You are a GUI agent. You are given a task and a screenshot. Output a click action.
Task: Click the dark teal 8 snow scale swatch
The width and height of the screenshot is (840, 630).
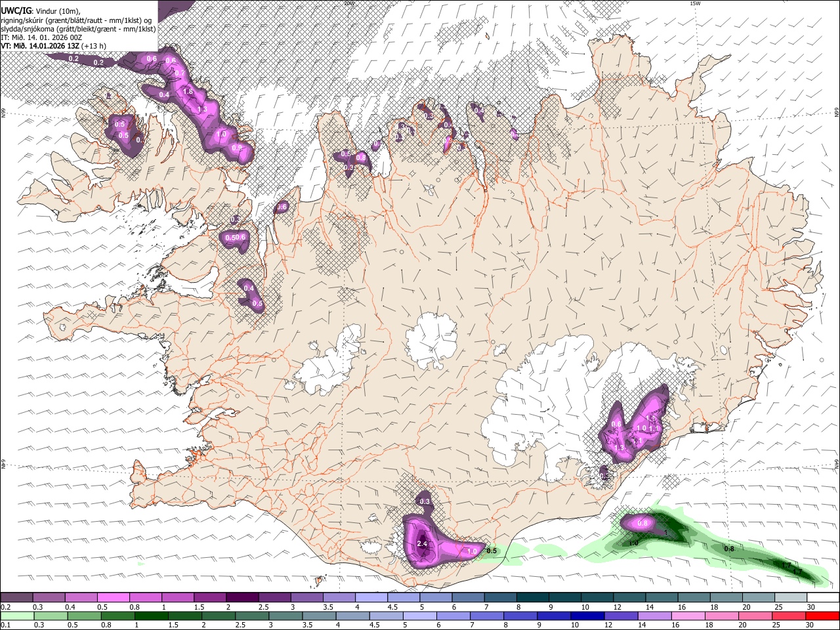[533, 597]
